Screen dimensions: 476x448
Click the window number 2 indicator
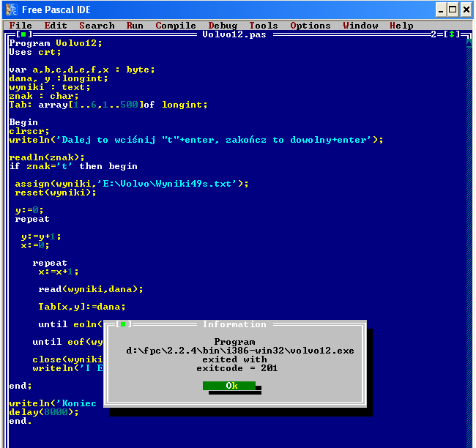[x=434, y=34]
